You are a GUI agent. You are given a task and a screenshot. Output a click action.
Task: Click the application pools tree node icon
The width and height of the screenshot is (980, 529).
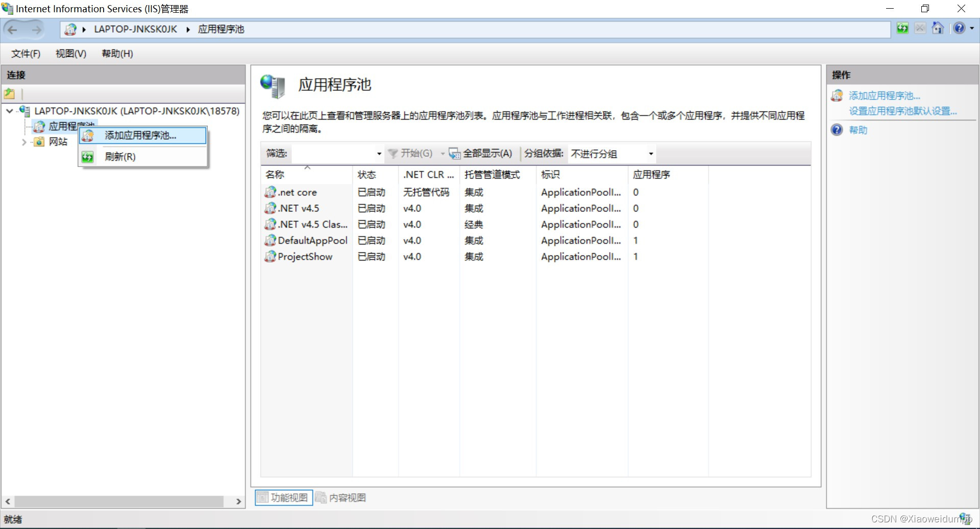[x=39, y=126]
